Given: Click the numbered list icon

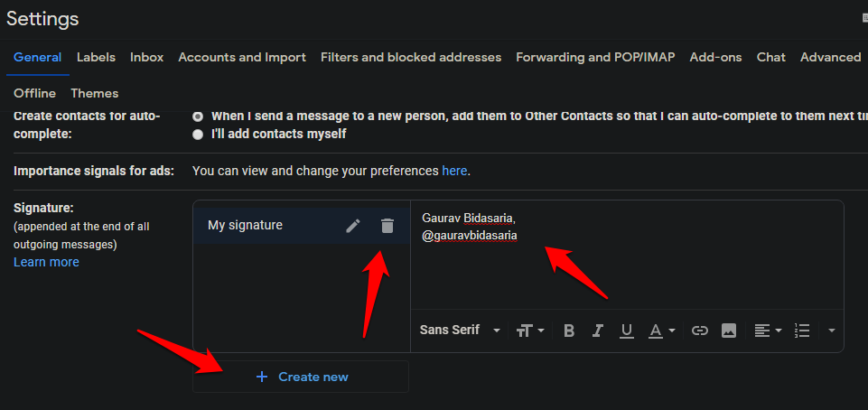Looking at the screenshot, I should [801, 331].
